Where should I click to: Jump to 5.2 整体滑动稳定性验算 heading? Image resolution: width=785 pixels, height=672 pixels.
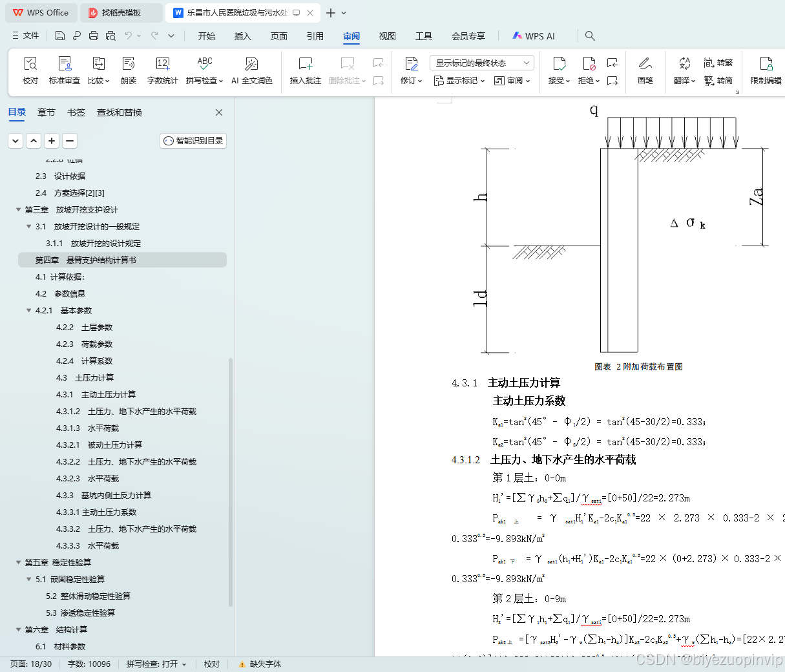[x=88, y=596]
